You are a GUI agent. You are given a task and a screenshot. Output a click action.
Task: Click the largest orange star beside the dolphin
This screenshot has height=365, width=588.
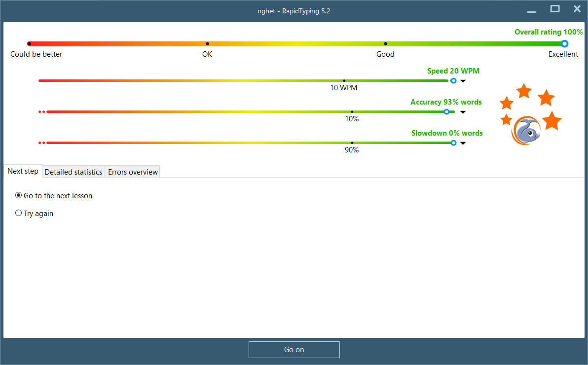click(552, 120)
